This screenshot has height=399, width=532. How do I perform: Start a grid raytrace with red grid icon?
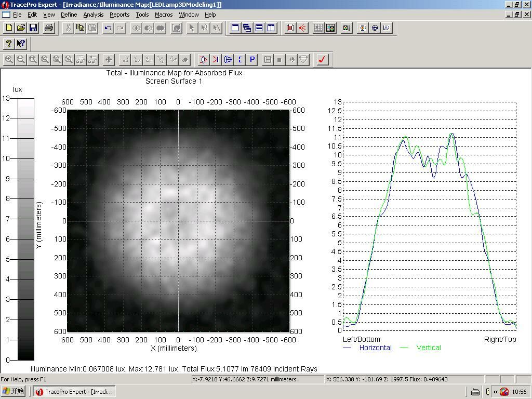tap(290, 28)
